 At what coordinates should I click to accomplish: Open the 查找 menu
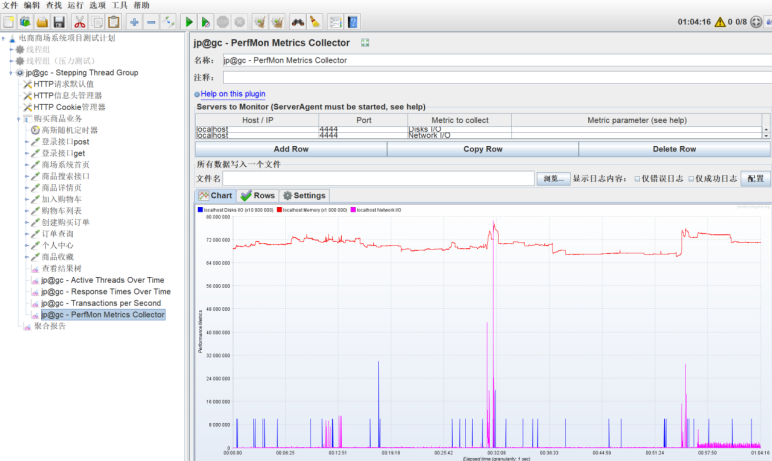54,5
